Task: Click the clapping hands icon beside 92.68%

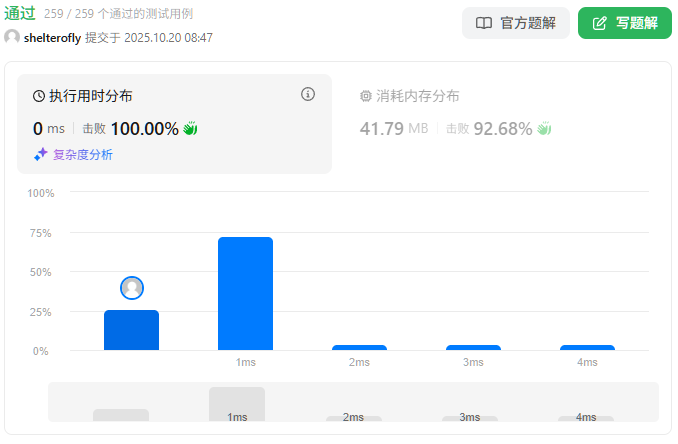Action: pos(545,129)
